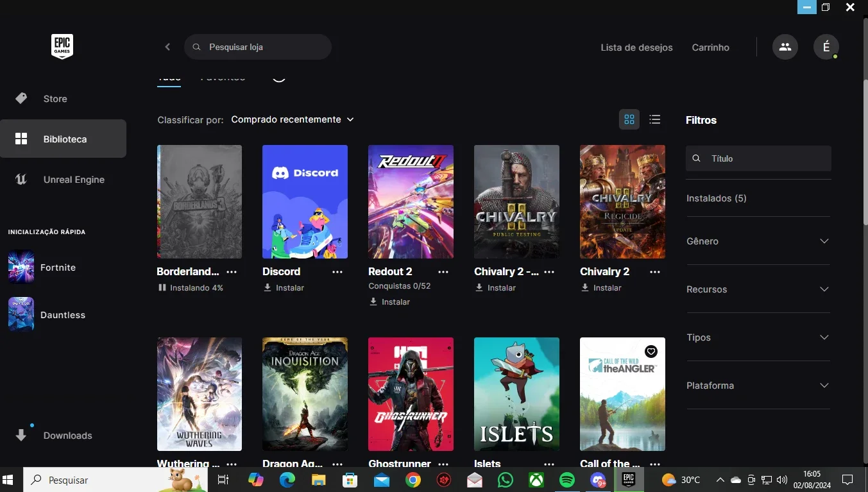
Task: Open the Downloads section
Action: 63,436
